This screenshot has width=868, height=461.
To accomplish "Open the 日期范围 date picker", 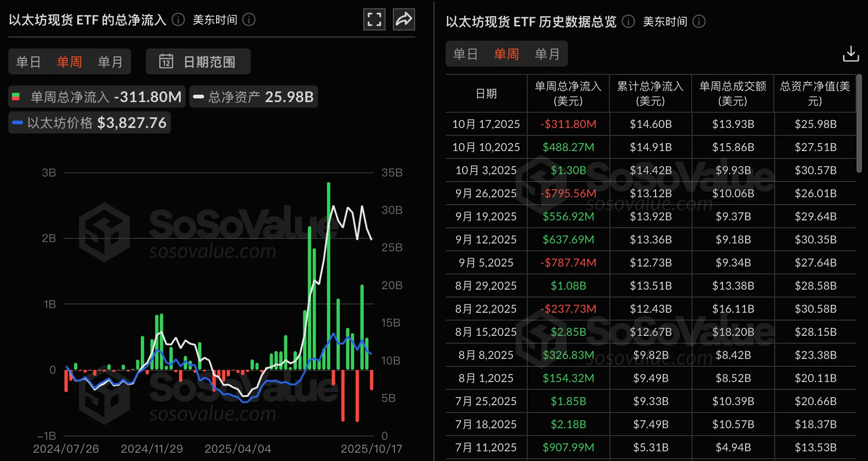I will [198, 61].
